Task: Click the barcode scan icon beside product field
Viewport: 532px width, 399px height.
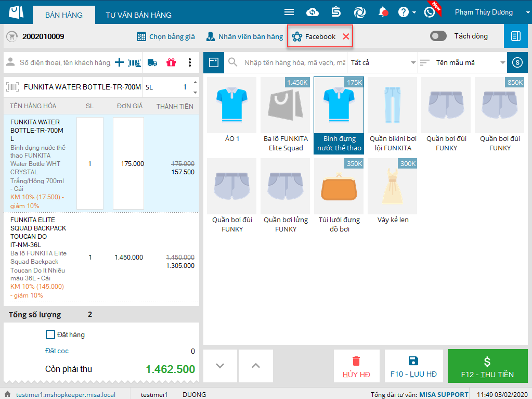Action: (x=12, y=87)
